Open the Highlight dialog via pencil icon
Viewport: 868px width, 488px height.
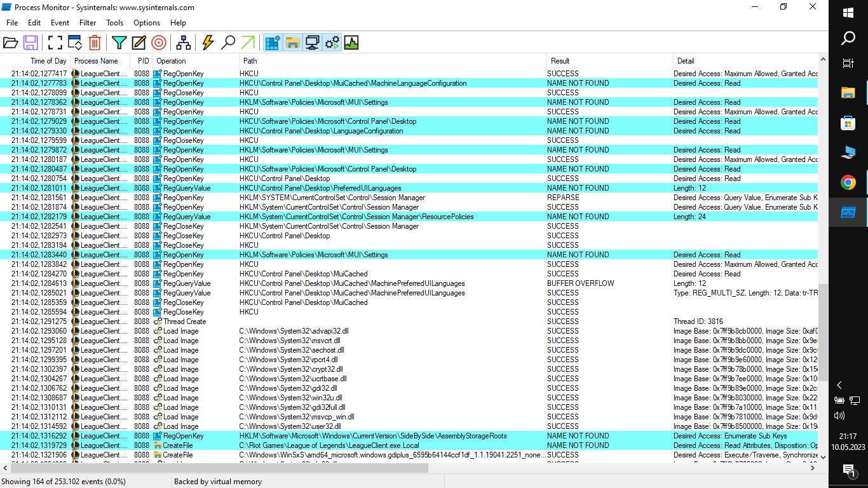click(x=139, y=43)
